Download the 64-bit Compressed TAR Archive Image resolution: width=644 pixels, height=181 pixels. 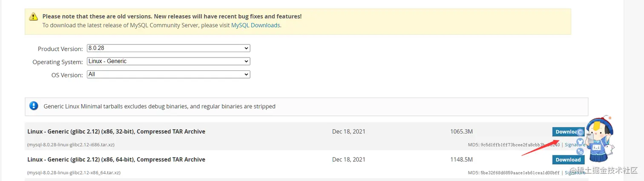coord(568,160)
